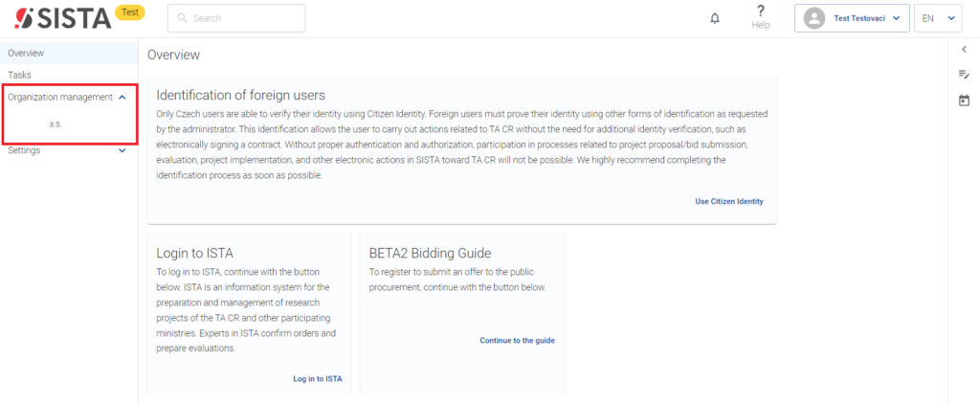Click the Log in to ISTA link
Image resolution: width=980 pixels, height=405 pixels.
tap(318, 379)
